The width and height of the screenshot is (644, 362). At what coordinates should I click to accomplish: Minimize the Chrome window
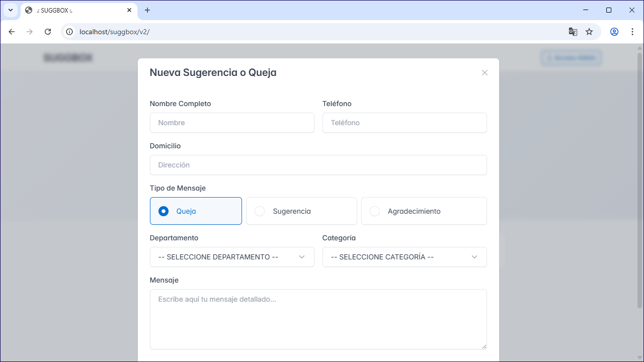click(x=586, y=10)
